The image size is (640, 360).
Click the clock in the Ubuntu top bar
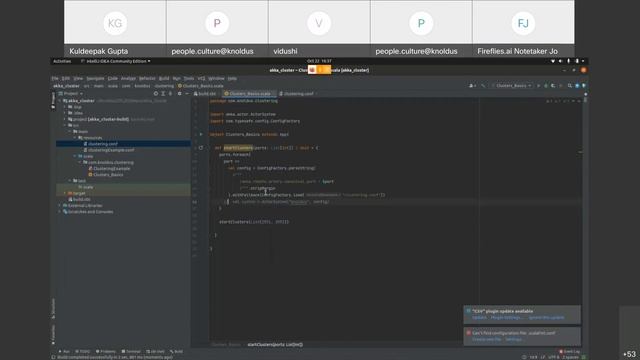click(319, 61)
